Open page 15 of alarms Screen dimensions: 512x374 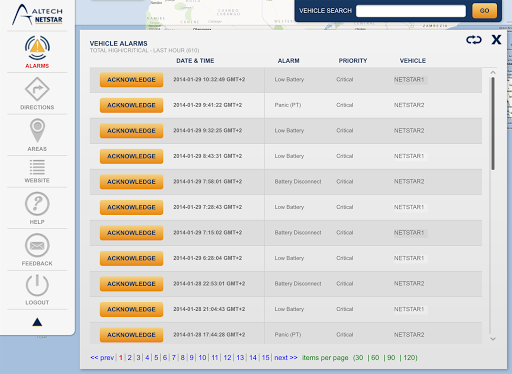(266, 358)
